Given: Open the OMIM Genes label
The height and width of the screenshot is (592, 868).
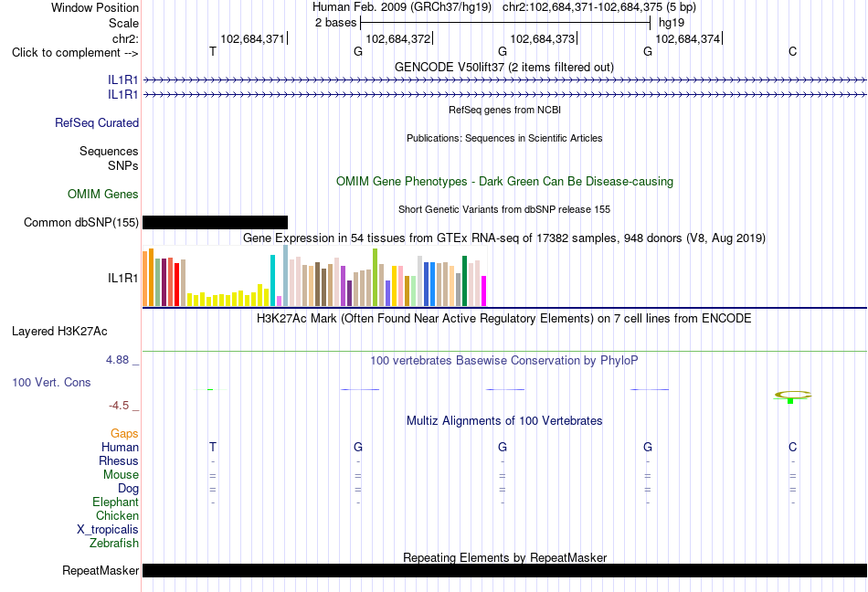Looking at the screenshot, I should 103,195.
